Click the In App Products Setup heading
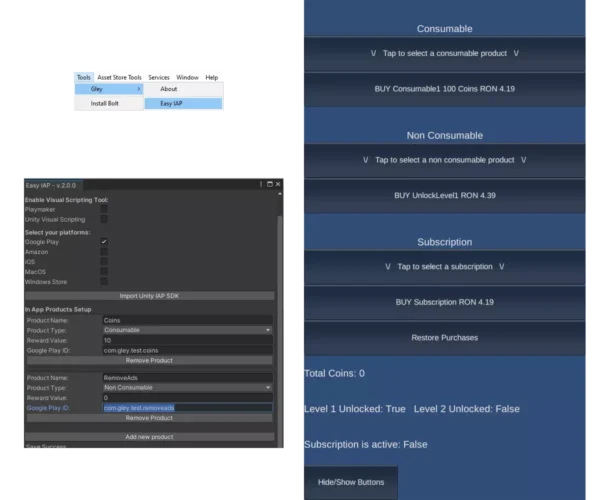The height and width of the screenshot is (500, 600). [x=58, y=309]
